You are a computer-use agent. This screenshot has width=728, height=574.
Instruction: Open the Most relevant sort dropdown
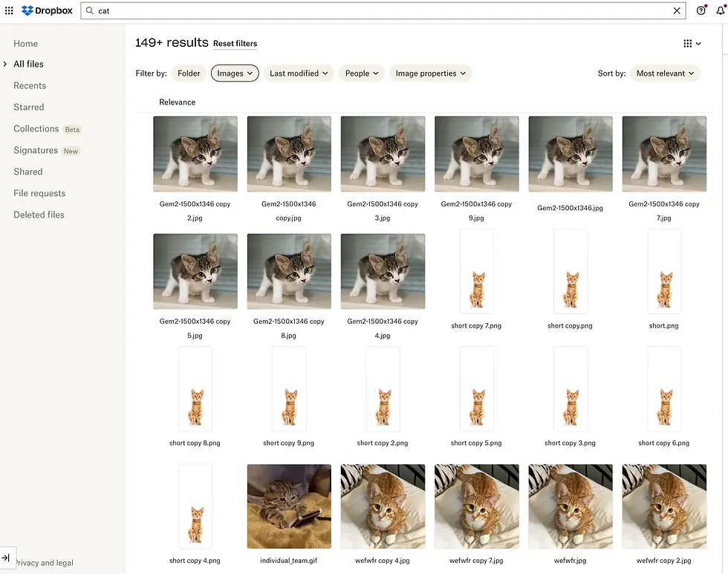[x=665, y=74]
